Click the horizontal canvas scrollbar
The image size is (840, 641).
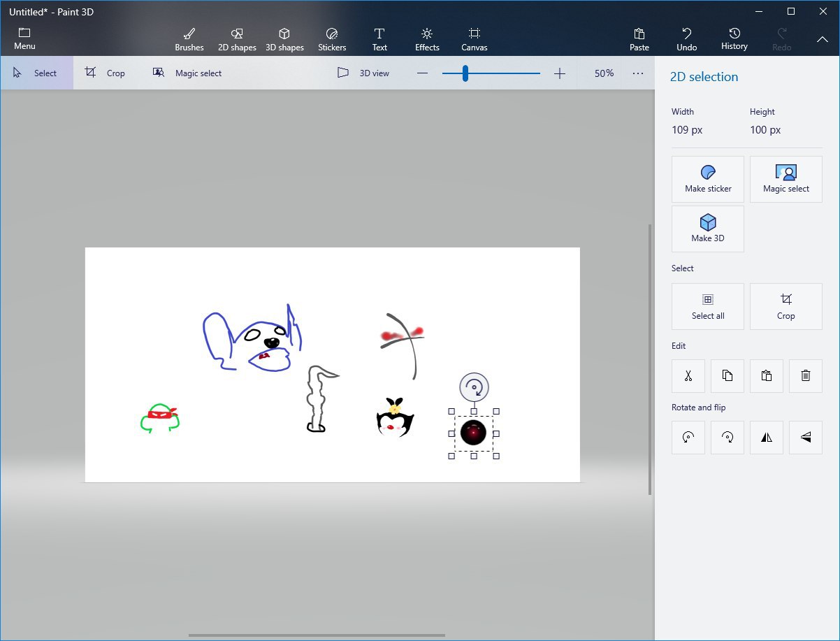tap(317, 635)
